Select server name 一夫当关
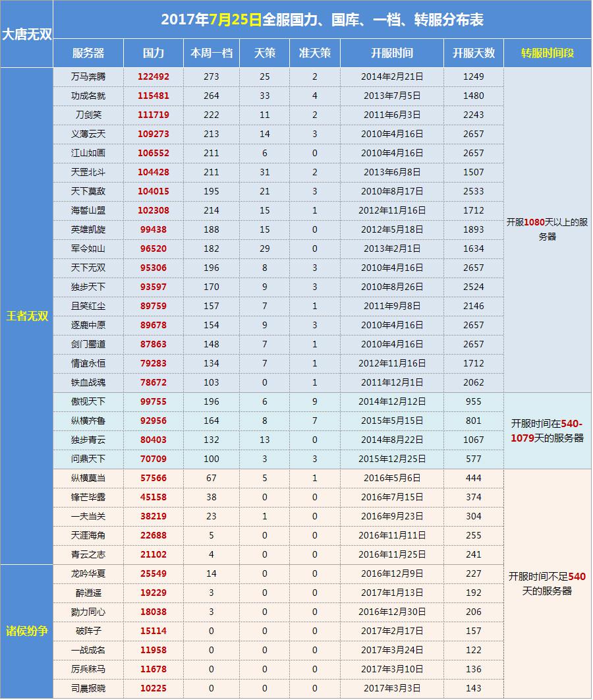The height and width of the screenshot is (700, 593). point(88,517)
